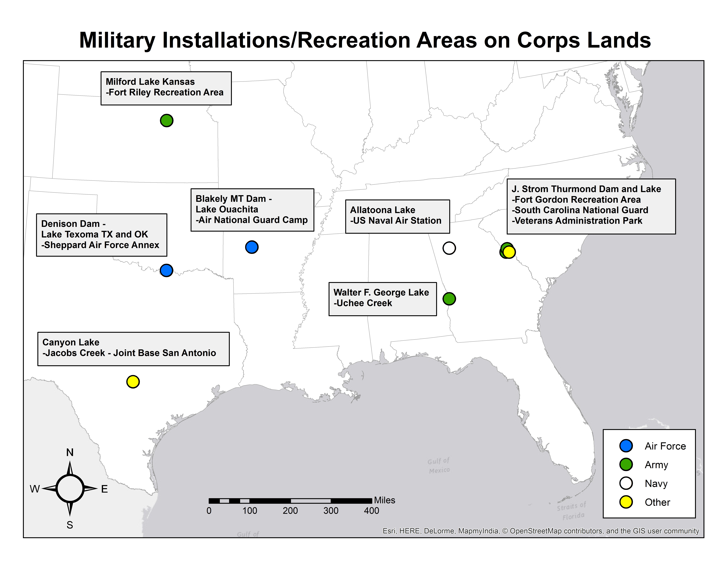This screenshot has width=728, height=563.
Task: Click the green Army legend swatch
Action: pyautogui.click(x=626, y=465)
